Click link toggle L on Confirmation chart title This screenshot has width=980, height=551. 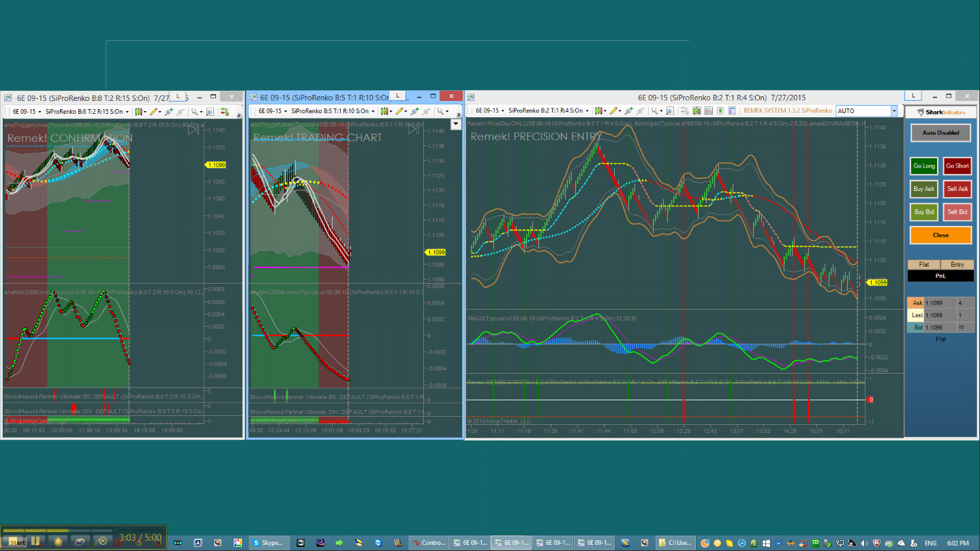pos(177,96)
